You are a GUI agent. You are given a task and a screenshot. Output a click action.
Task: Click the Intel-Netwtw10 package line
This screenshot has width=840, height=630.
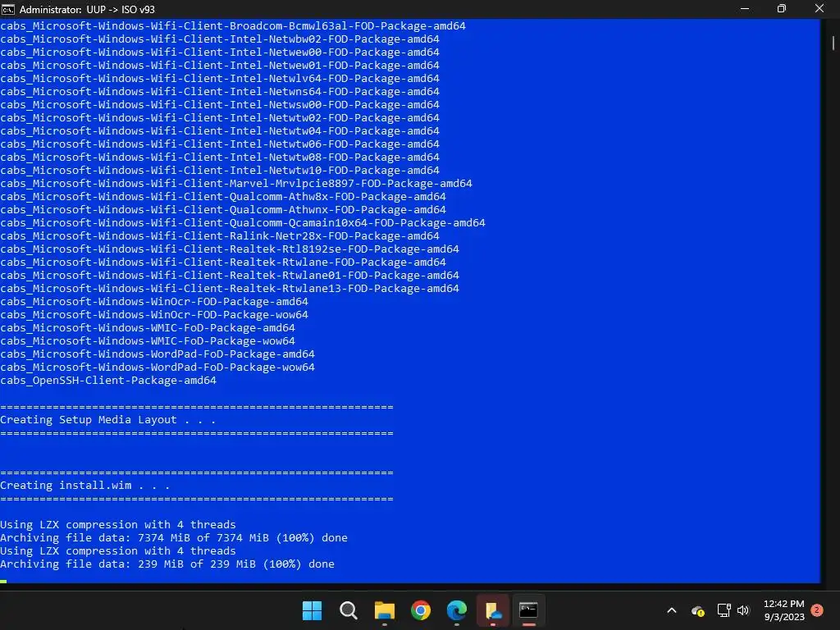pyautogui.click(x=220, y=171)
